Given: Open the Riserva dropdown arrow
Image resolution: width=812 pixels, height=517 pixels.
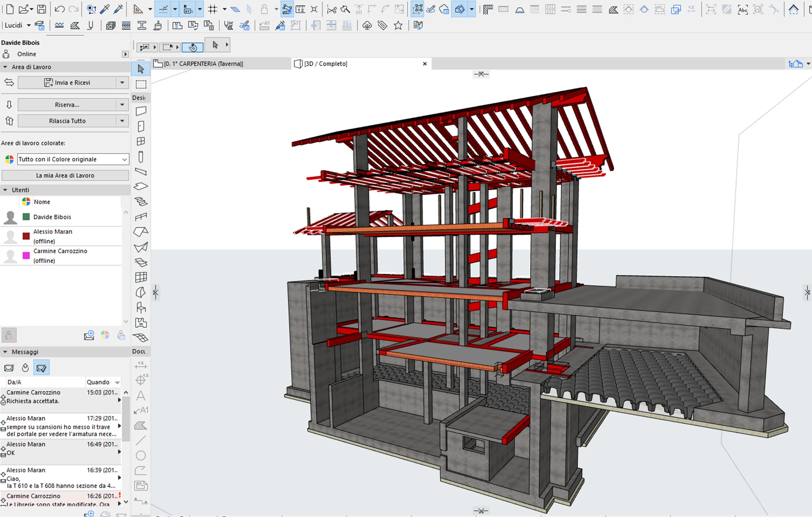Looking at the screenshot, I should (x=122, y=105).
